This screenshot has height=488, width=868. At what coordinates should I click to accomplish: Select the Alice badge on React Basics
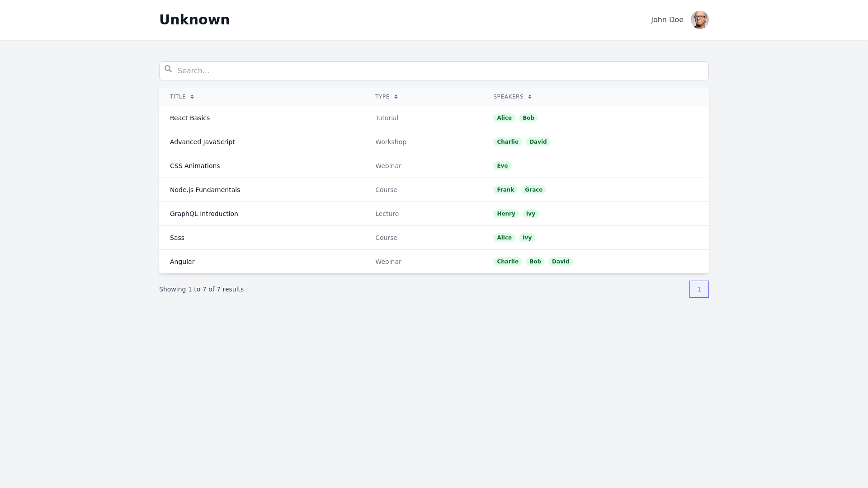[x=504, y=117]
